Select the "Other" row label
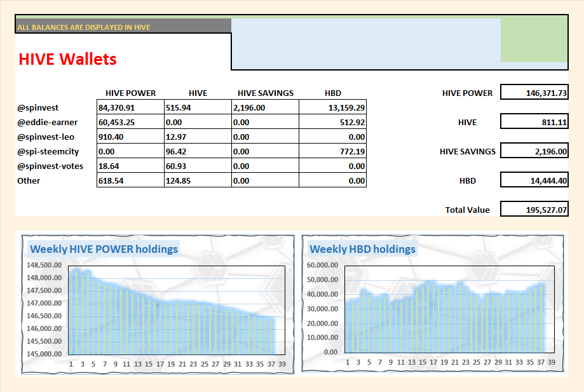Image resolution: width=584 pixels, height=392 pixels. (29, 180)
